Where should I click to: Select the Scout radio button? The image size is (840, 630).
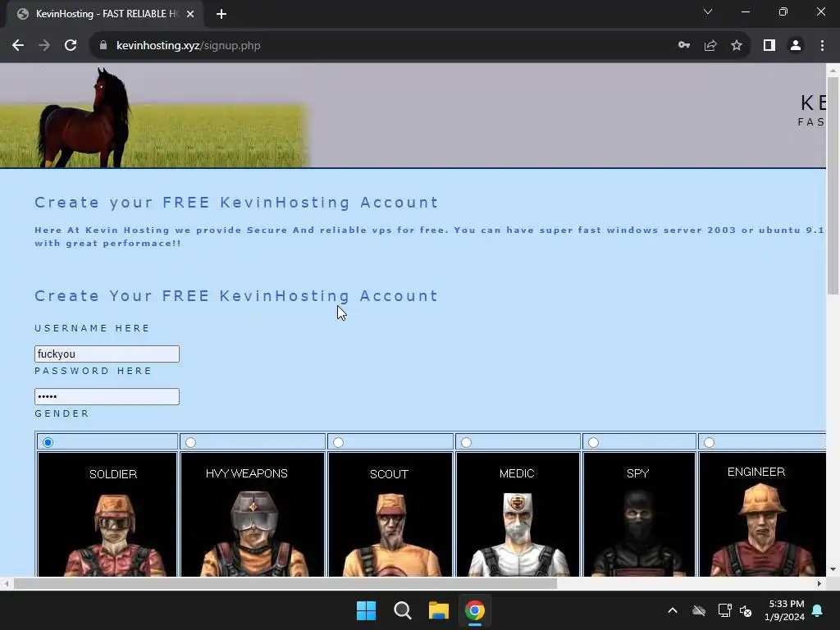click(x=338, y=442)
